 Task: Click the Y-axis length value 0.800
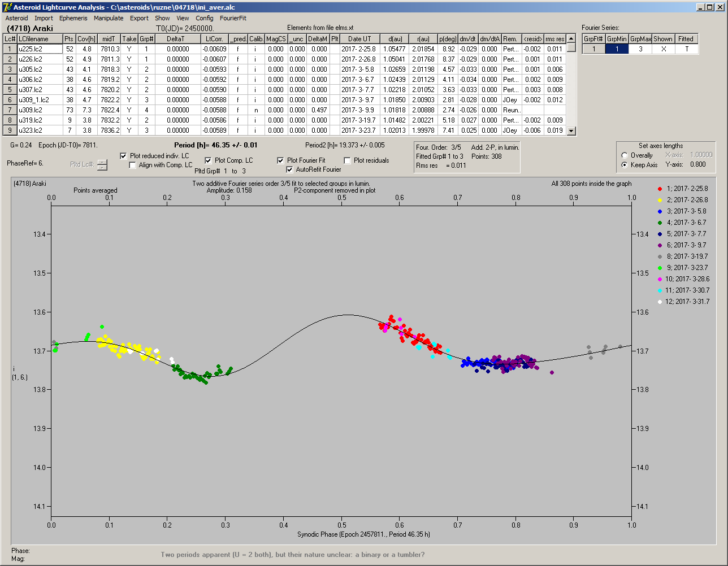pyautogui.click(x=697, y=165)
